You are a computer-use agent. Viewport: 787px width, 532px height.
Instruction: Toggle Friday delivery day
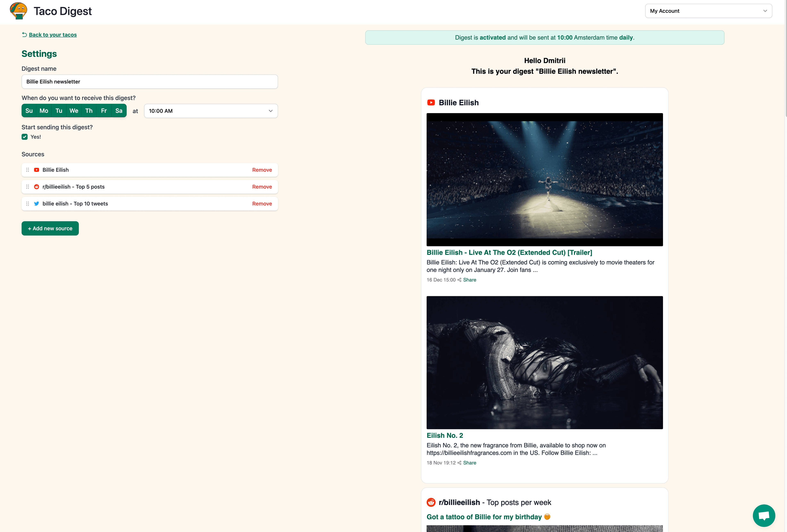[x=104, y=111]
